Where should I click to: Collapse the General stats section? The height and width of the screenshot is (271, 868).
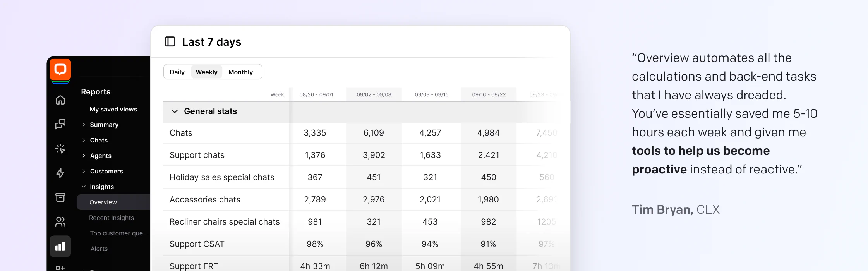pyautogui.click(x=175, y=111)
